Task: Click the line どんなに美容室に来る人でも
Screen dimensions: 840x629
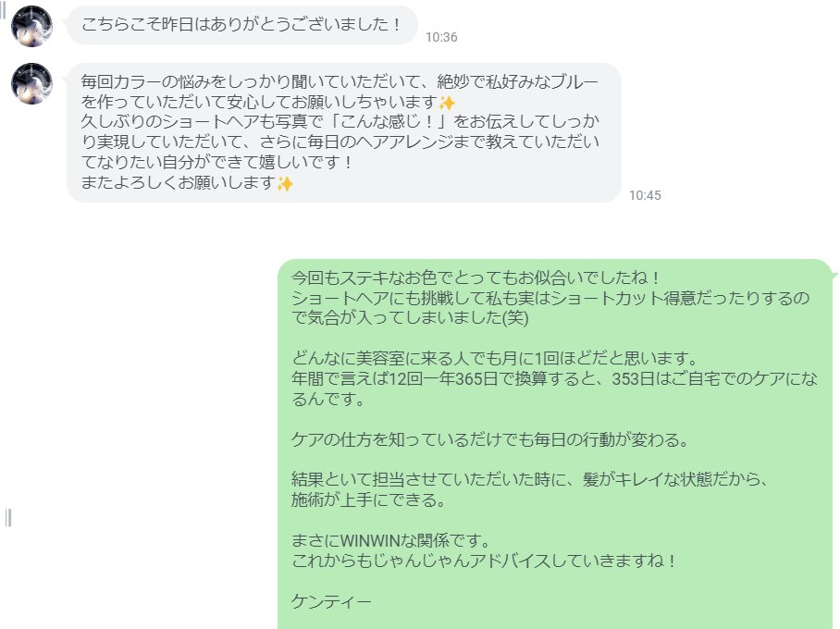Action: pyautogui.click(x=495, y=358)
